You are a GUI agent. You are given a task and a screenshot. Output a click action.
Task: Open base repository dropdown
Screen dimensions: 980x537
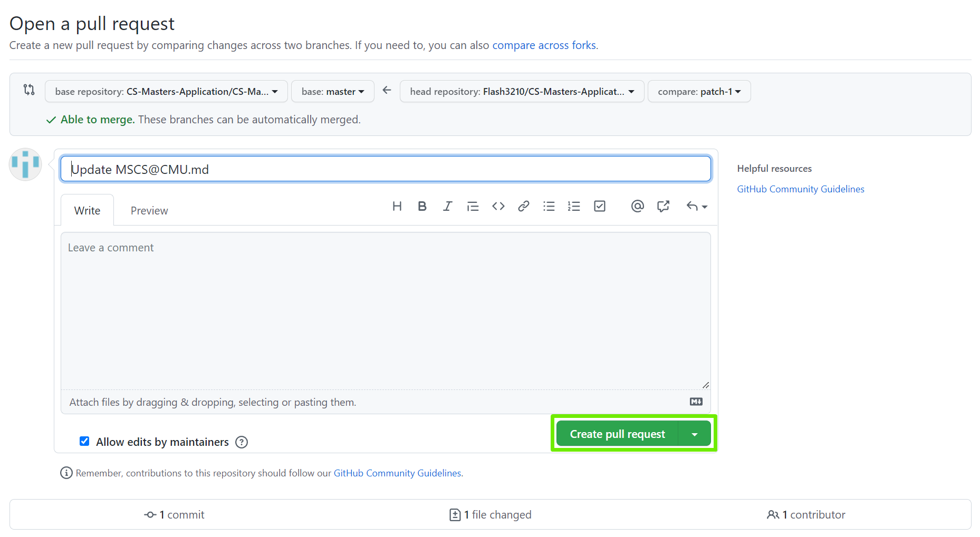point(166,91)
